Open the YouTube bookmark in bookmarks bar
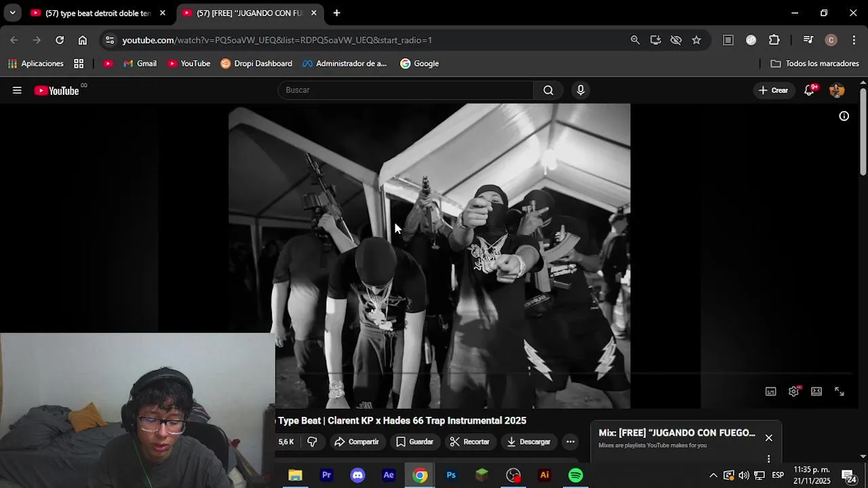Screen dimensions: 868x488 (x=189, y=64)
